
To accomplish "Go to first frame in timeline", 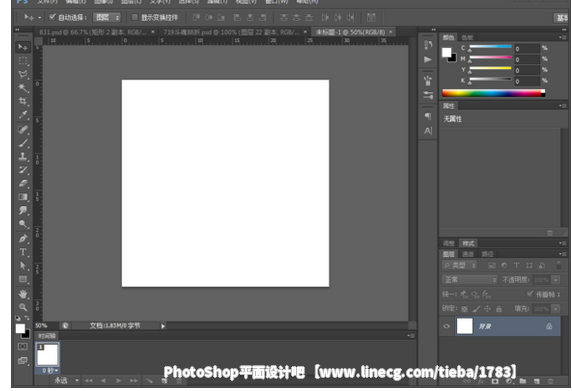I will pos(88,380).
